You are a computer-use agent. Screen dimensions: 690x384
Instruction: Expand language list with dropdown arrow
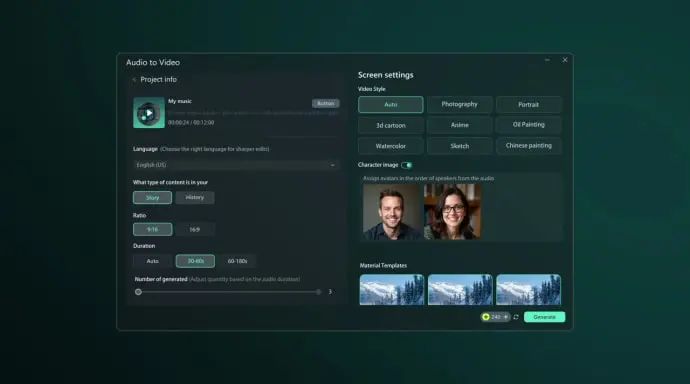(x=333, y=165)
